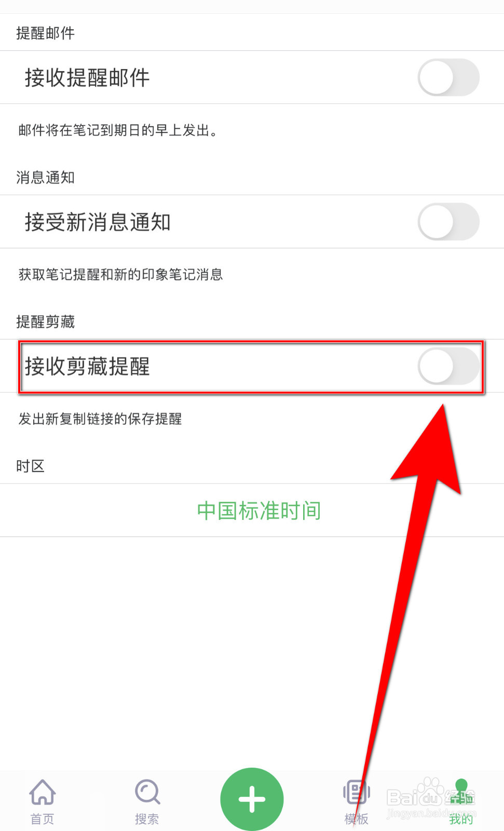The height and width of the screenshot is (831, 504).
Task: Select the 搜索 tab label
Action: point(147,819)
